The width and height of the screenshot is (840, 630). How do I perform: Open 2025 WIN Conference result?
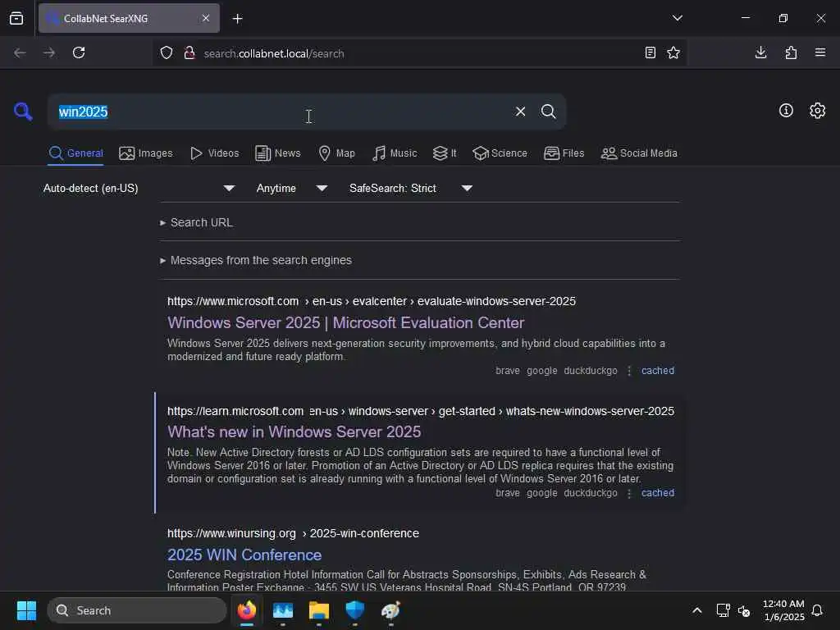(244, 555)
